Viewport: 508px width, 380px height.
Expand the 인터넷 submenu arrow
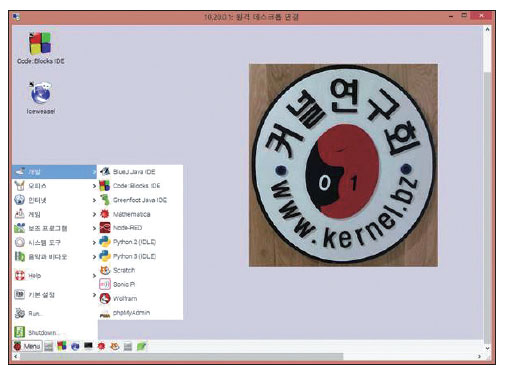click(94, 200)
